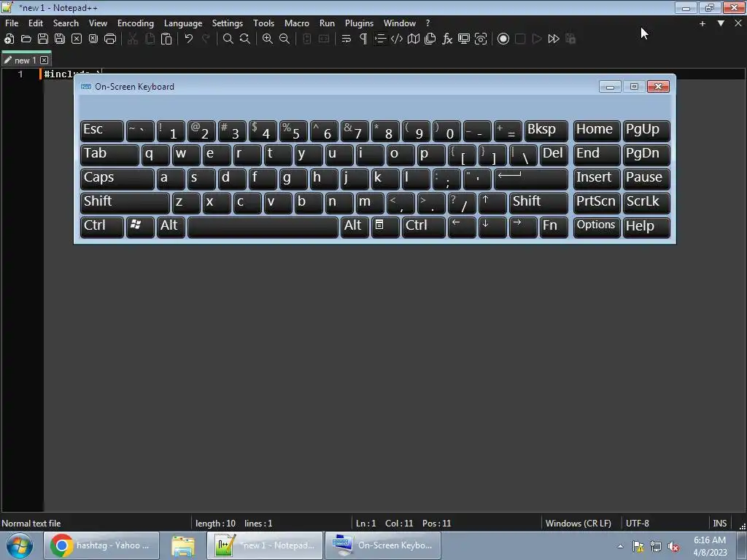
Task: Close current document using toolbar icon
Action: 76,39
